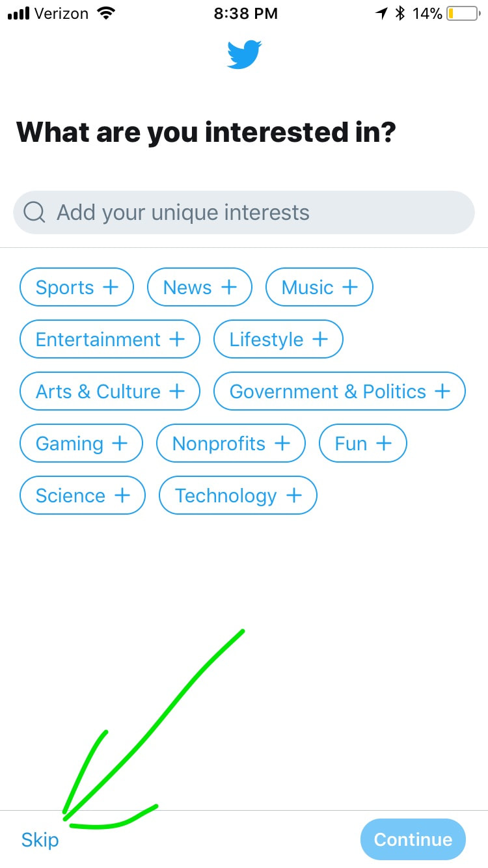Image resolution: width=488 pixels, height=868 pixels.
Task: Select the Fun interest chip
Action: 363,443
